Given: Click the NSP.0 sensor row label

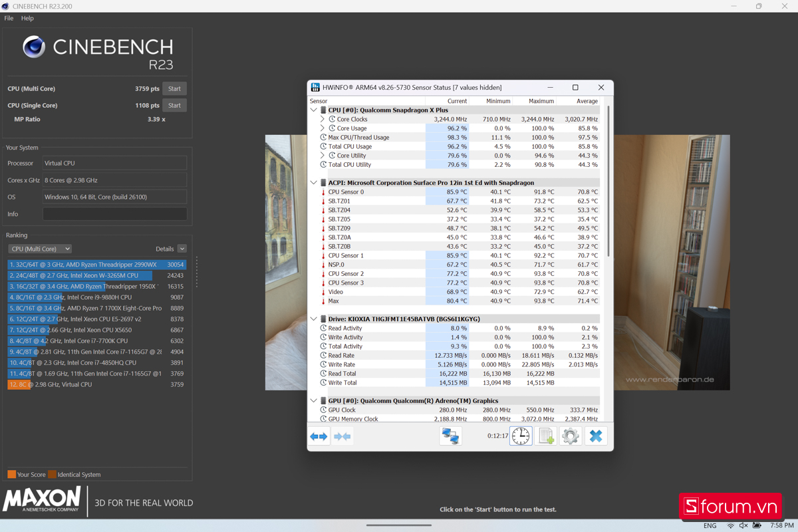Looking at the screenshot, I should pos(336,265).
